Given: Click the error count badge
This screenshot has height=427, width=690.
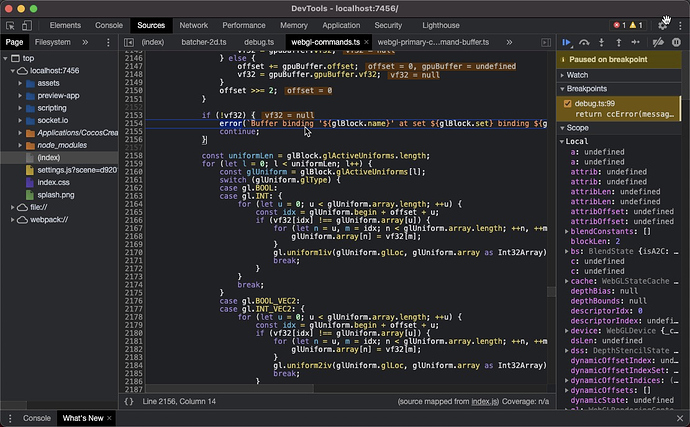Looking at the screenshot, I should (619, 24).
